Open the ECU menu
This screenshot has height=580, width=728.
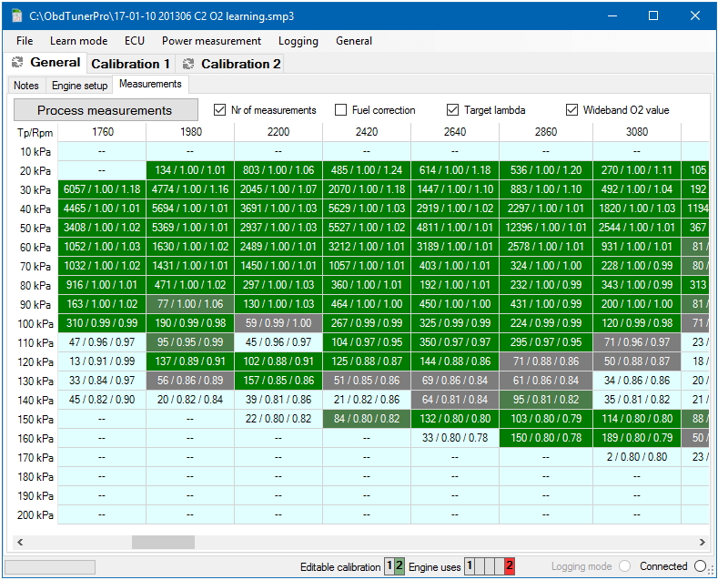[135, 41]
